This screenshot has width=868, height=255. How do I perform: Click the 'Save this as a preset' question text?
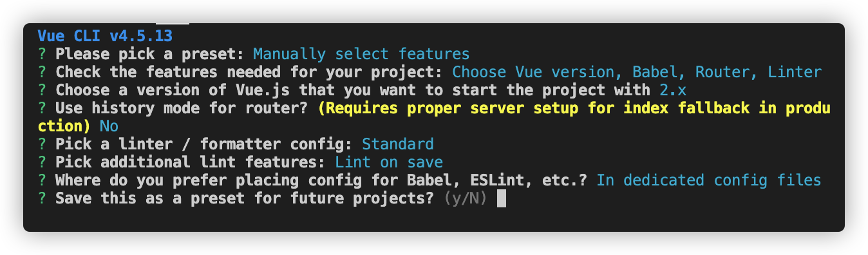click(245, 198)
